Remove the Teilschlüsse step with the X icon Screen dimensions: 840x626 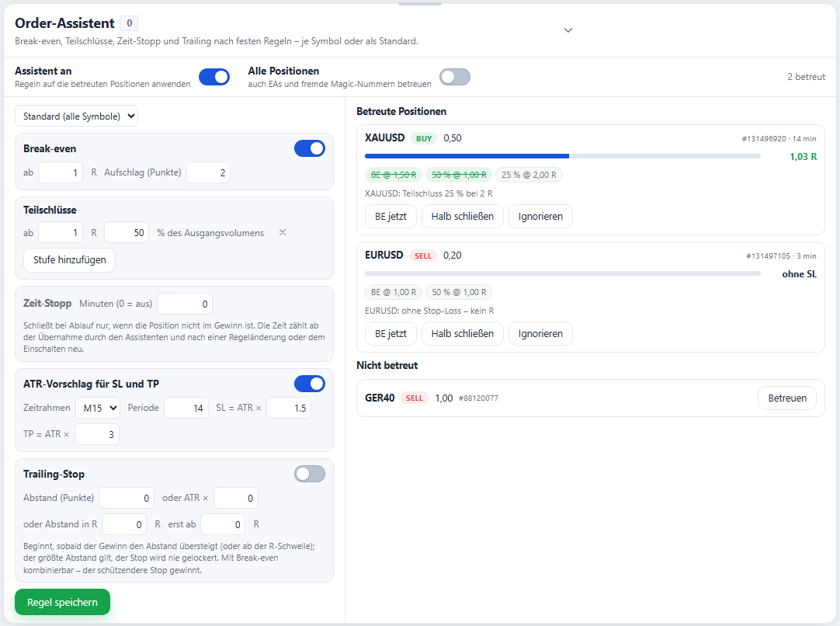tap(283, 232)
